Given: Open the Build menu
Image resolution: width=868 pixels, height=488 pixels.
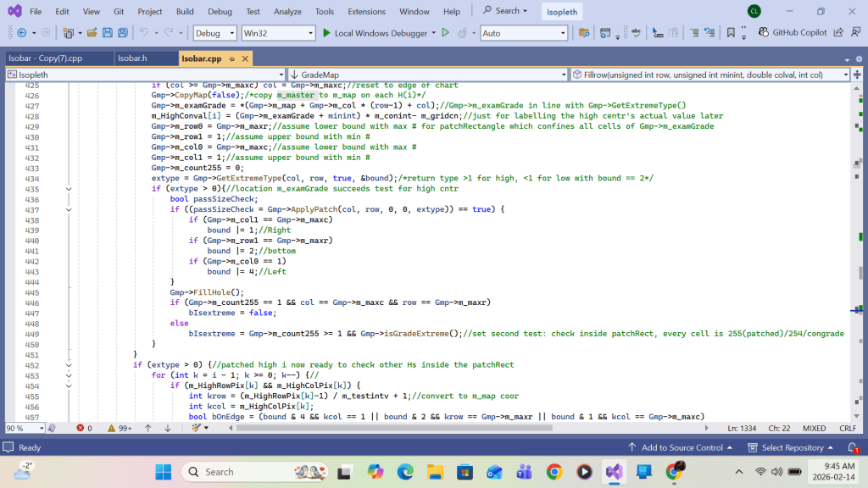Looking at the screenshot, I should pyautogui.click(x=185, y=12).
